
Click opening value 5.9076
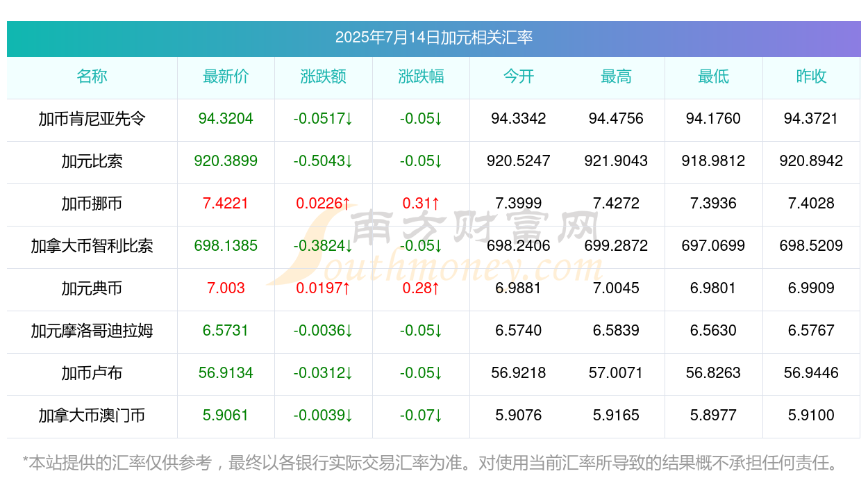pyautogui.click(x=519, y=416)
